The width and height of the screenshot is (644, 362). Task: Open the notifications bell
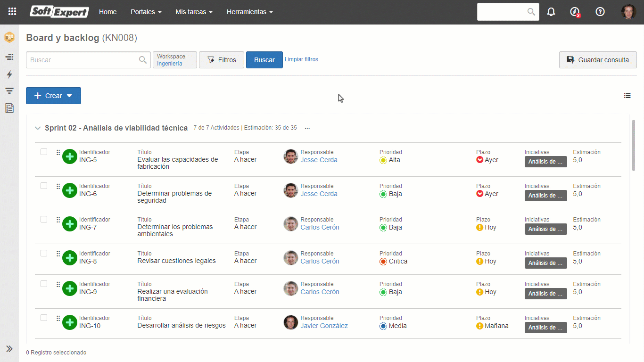click(551, 12)
